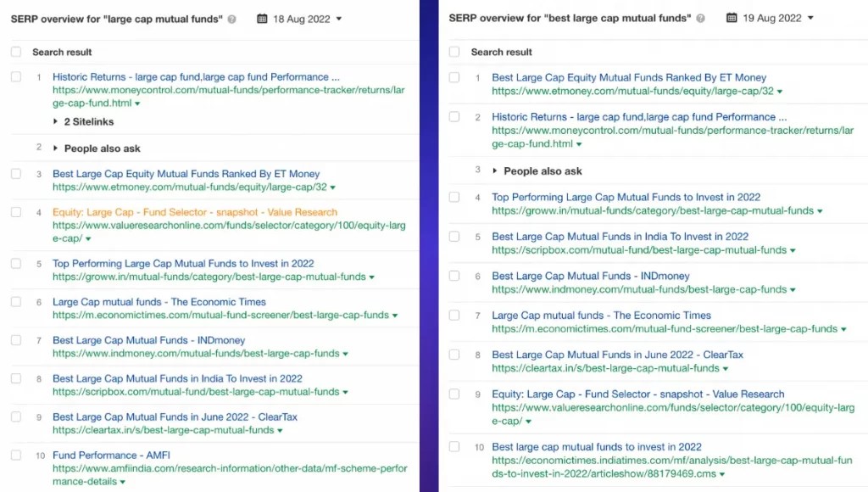Open right "Best Large Cap Mutual Funds - INDmoney" link
This screenshot has width=868, height=492.
click(591, 276)
